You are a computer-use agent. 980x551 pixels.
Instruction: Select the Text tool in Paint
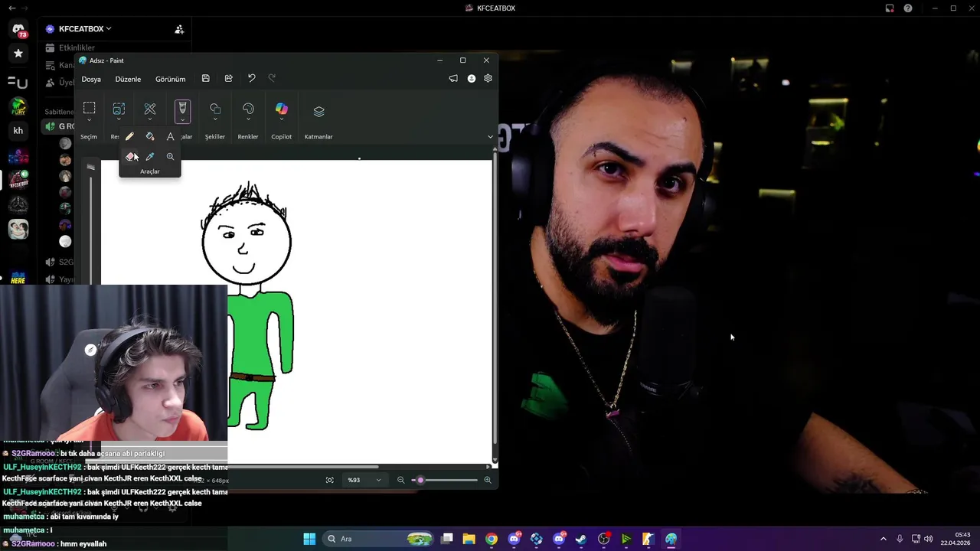(170, 136)
